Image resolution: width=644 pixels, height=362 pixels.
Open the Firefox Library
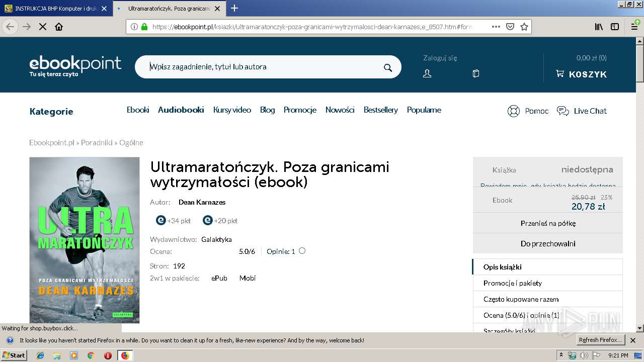click(599, 27)
